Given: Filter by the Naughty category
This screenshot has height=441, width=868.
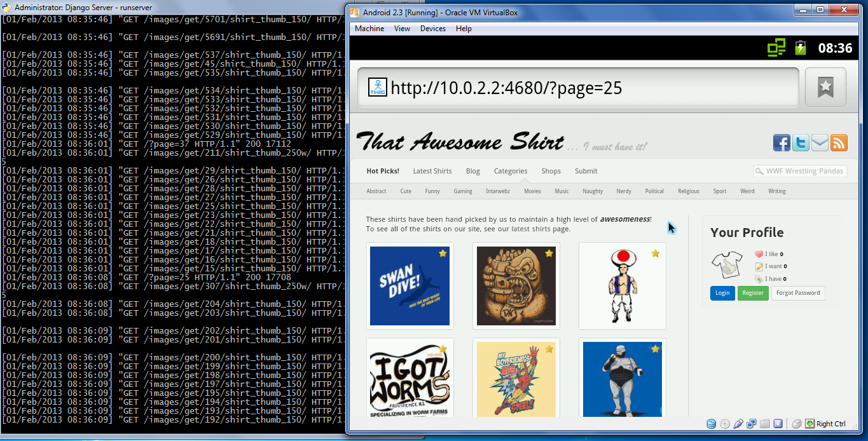Looking at the screenshot, I should (593, 191).
